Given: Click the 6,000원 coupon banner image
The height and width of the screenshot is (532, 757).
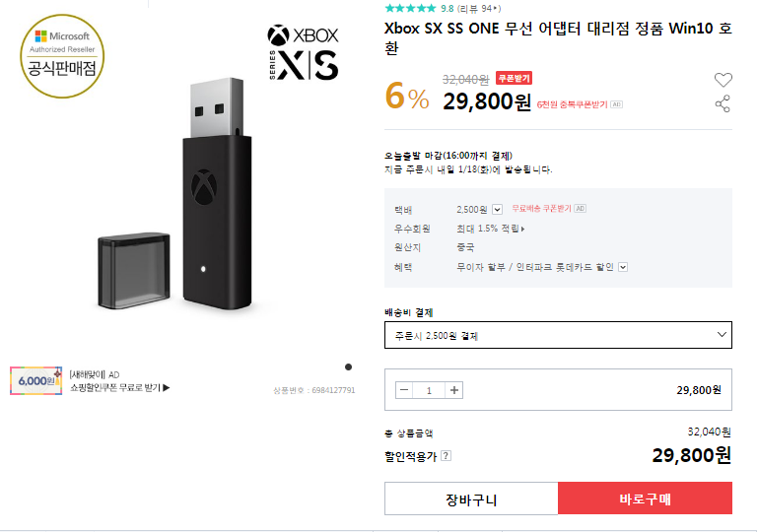Looking at the screenshot, I should (x=36, y=381).
